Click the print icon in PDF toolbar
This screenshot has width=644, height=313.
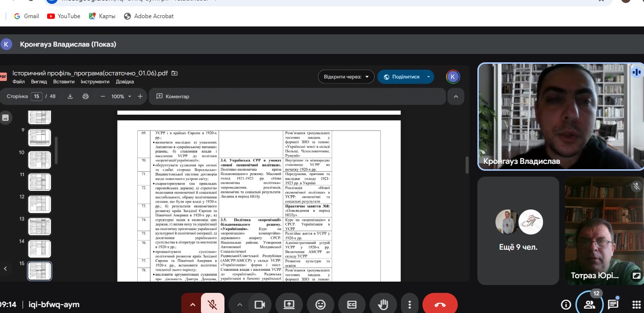[86, 97]
